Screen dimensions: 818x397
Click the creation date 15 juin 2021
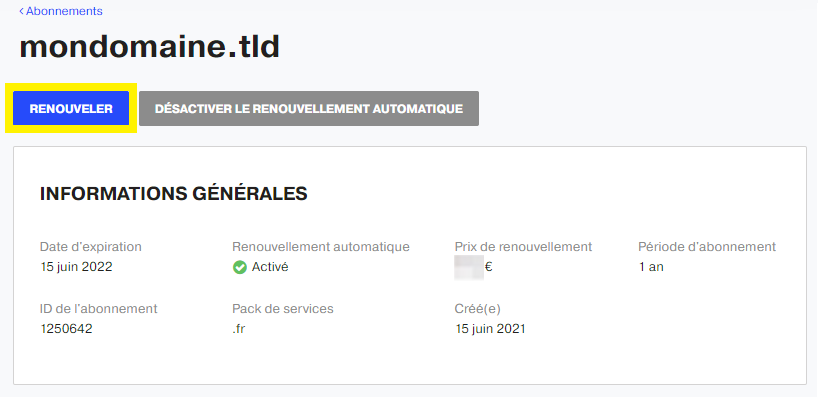tap(490, 329)
